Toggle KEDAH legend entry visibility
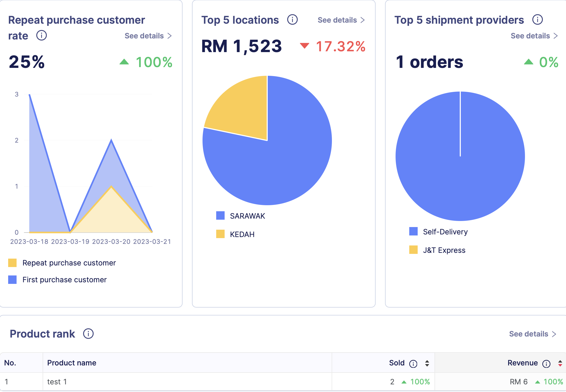 242,234
